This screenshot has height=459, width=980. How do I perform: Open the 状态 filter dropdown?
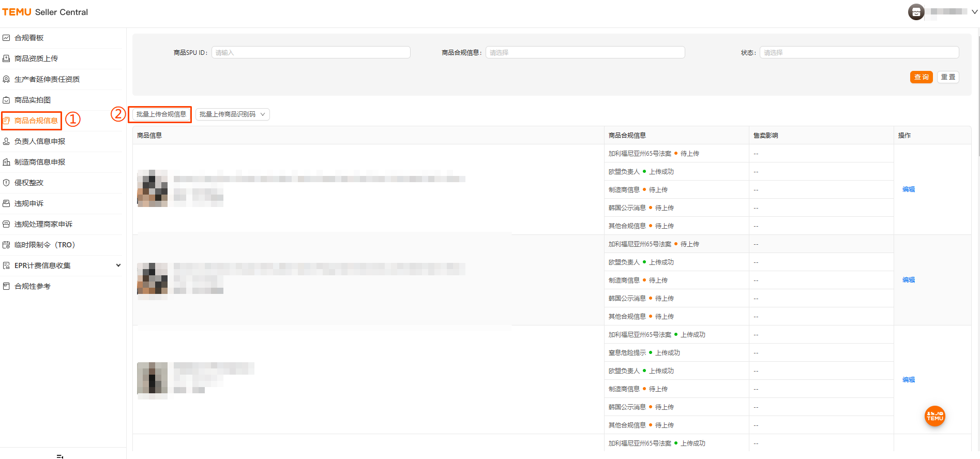[858, 52]
